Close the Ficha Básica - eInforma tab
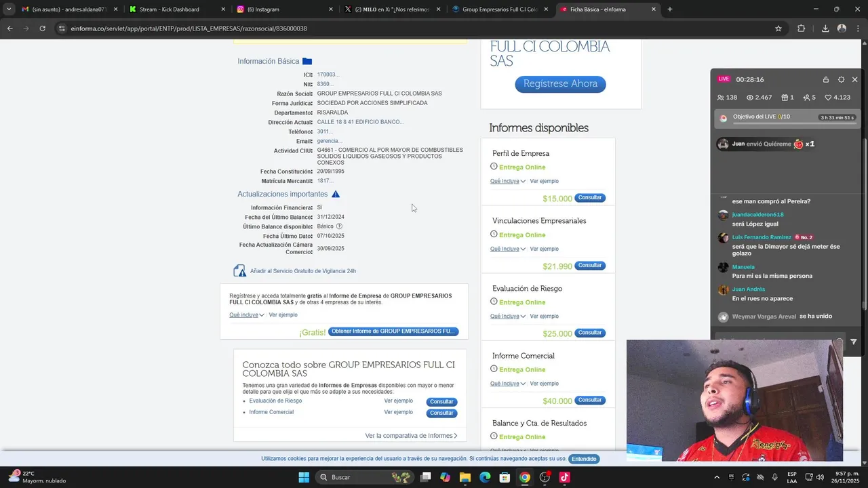The width and height of the screenshot is (868, 488). [x=654, y=9]
